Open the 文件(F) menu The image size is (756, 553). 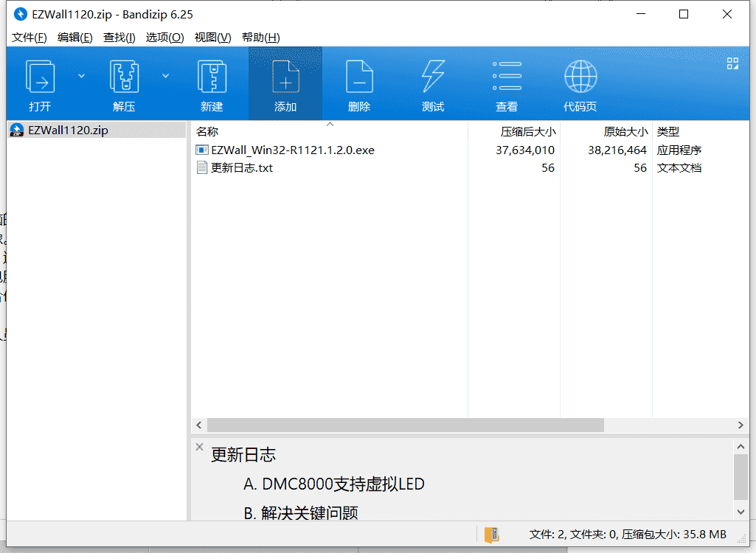29,37
